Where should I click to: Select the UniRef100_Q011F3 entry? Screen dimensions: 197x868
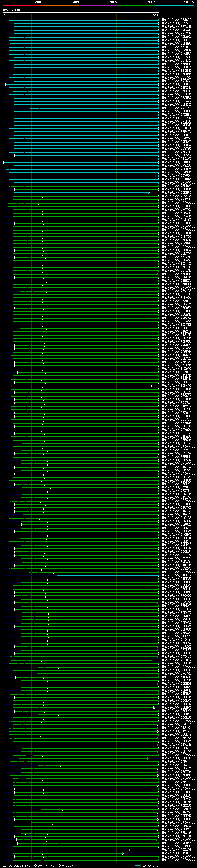coord(177,108)
